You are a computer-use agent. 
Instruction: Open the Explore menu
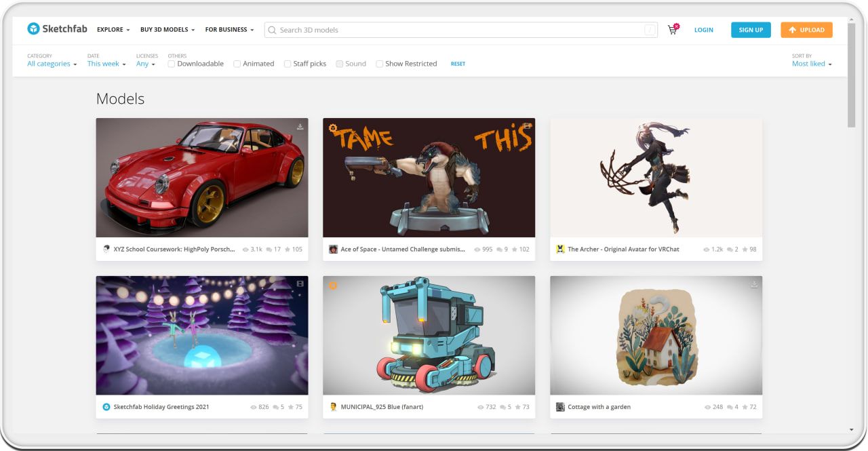tap(113, 30)
